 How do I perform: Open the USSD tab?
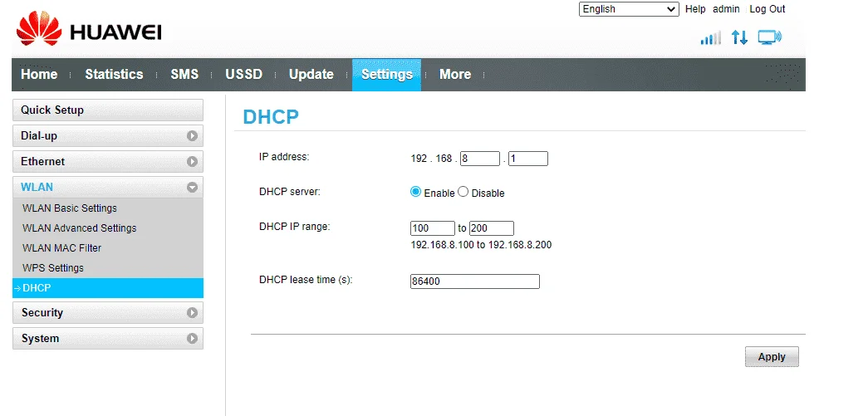point(243,74)
